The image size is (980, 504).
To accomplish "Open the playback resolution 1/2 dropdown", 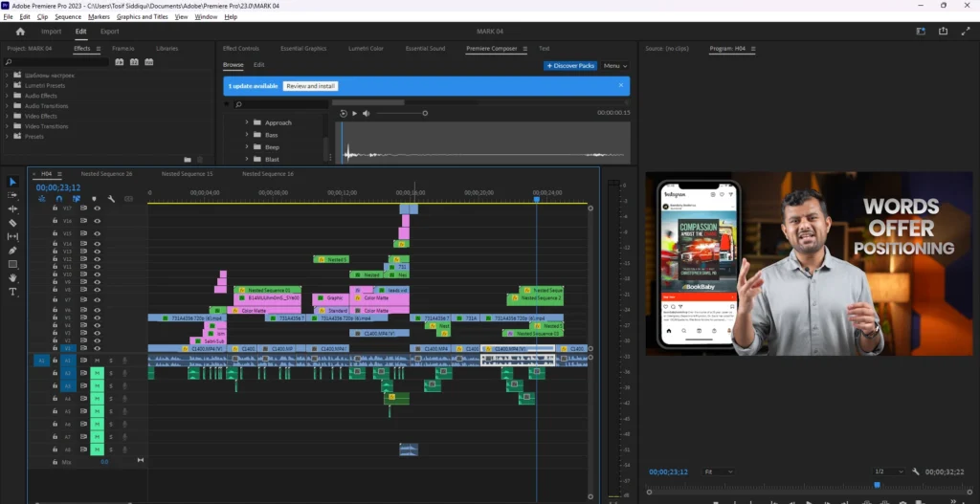I will tap(889, 471).
